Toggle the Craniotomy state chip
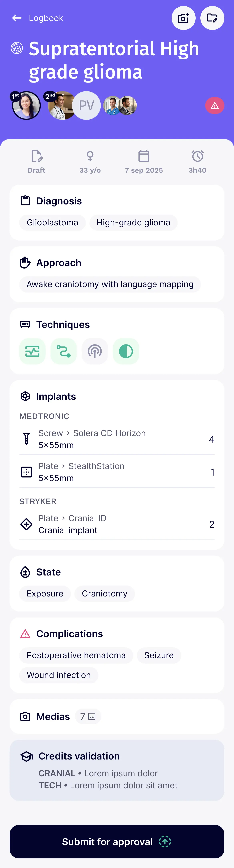Image resolution: width=234 pixels, height=868 pixels. (x=105, y=594)
